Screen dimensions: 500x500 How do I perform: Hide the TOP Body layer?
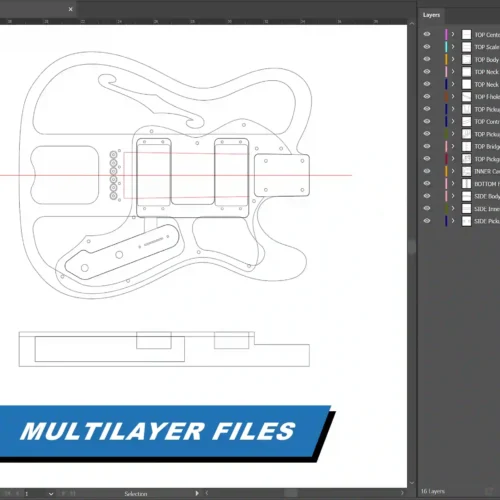pyautogui.click(x=427, y=59)
